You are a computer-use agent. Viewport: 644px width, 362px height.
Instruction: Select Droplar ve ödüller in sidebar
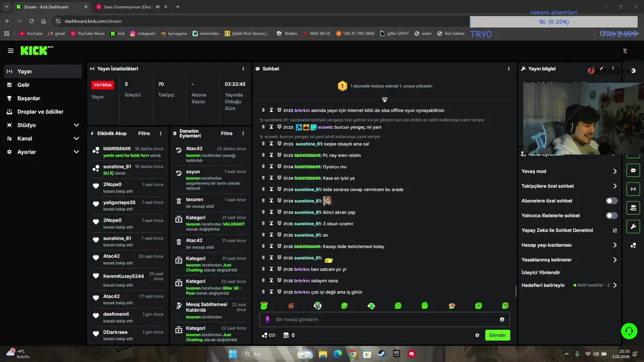coord(43,112)
